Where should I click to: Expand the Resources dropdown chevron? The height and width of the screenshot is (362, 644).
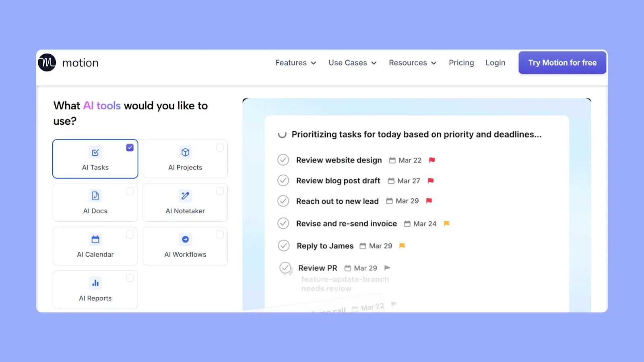point(433,63)
